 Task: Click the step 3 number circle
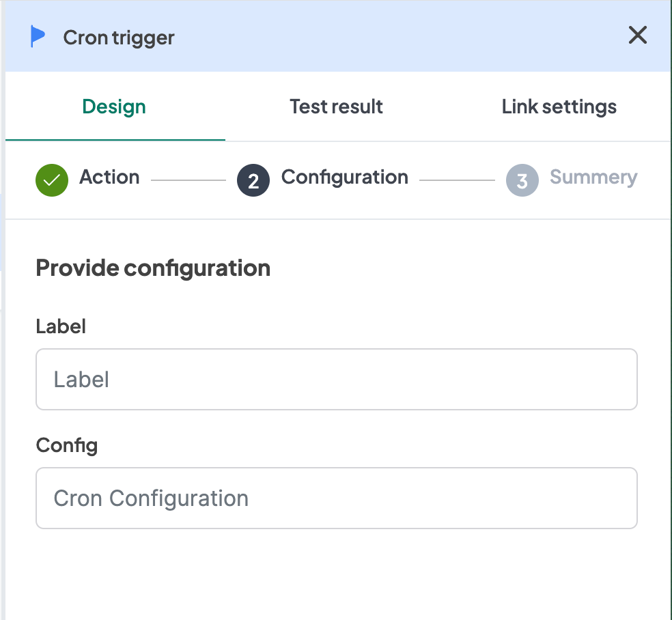tap(522, 180)
